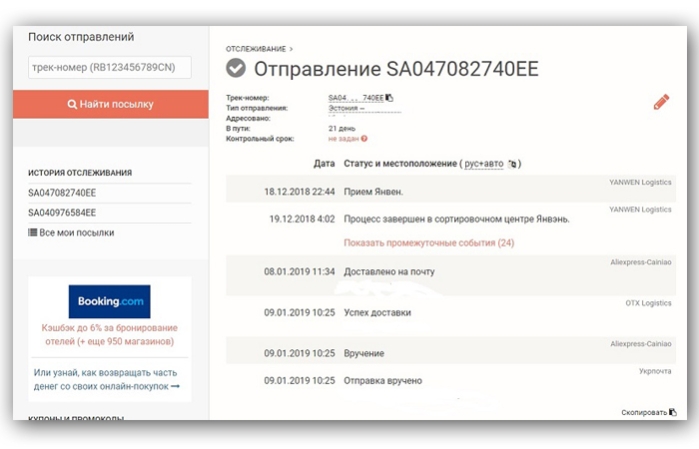Click the Скопировать link
Viewport: 699px width, 449px height.
644,413
